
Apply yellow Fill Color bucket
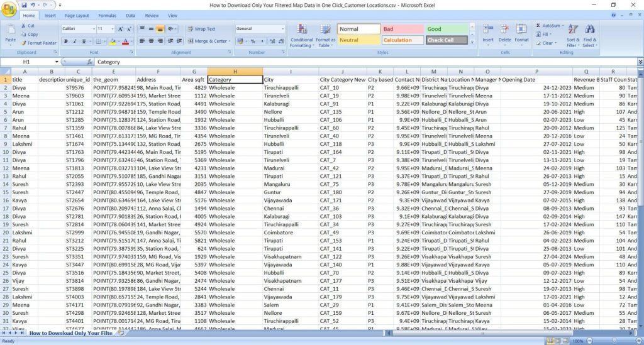pos(113,41)
